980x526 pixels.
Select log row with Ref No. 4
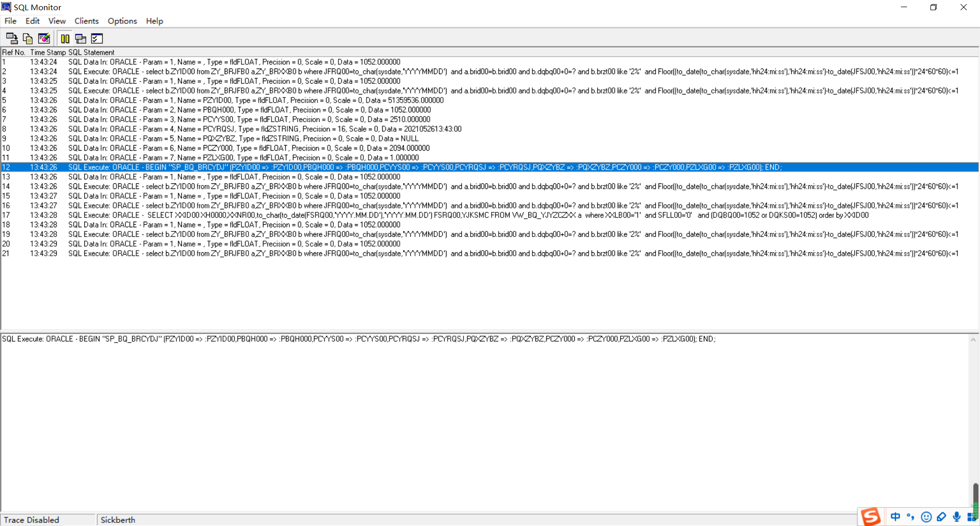(x=489, y=91)
